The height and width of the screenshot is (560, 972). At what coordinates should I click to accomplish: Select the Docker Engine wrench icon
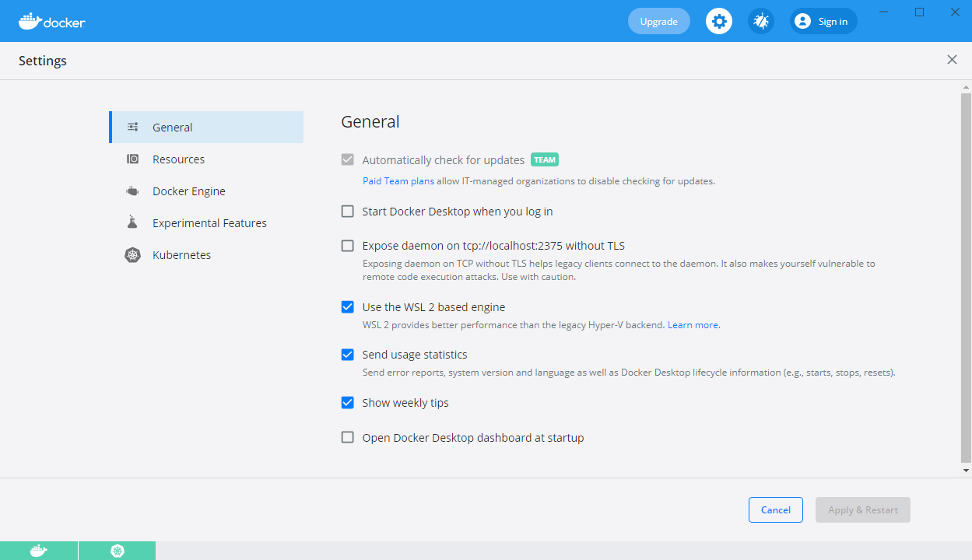pyautogui.click(x=132, y=191)
